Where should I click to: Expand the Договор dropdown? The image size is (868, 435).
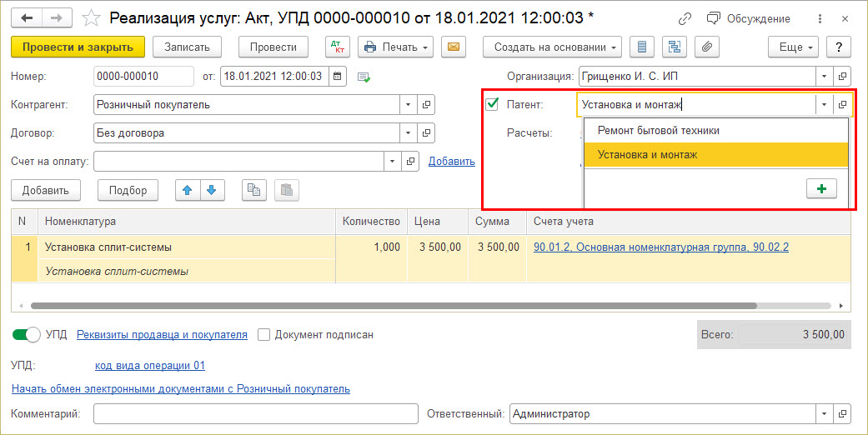pos(408,132)
